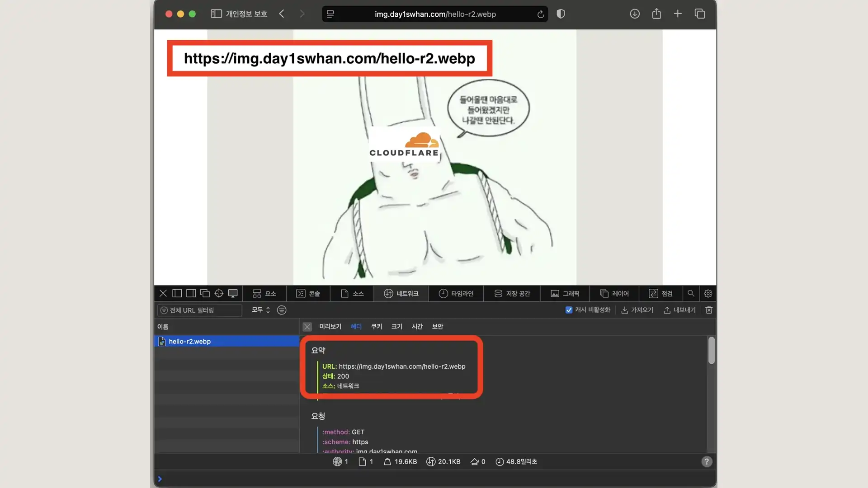The height and width of the screenshot is (488, 868).
Task: Open the 헤더 detail tab
Action: click(x=356, y=326)
